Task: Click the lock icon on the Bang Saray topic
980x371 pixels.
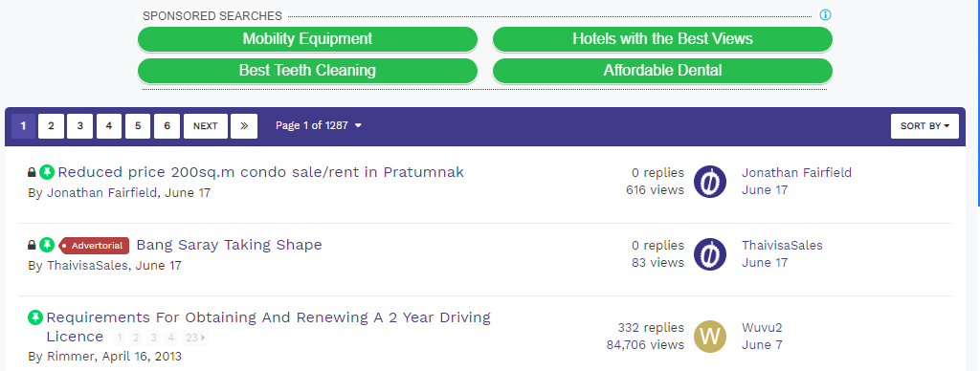Action: pyautogui.click(x=32, y=245)
